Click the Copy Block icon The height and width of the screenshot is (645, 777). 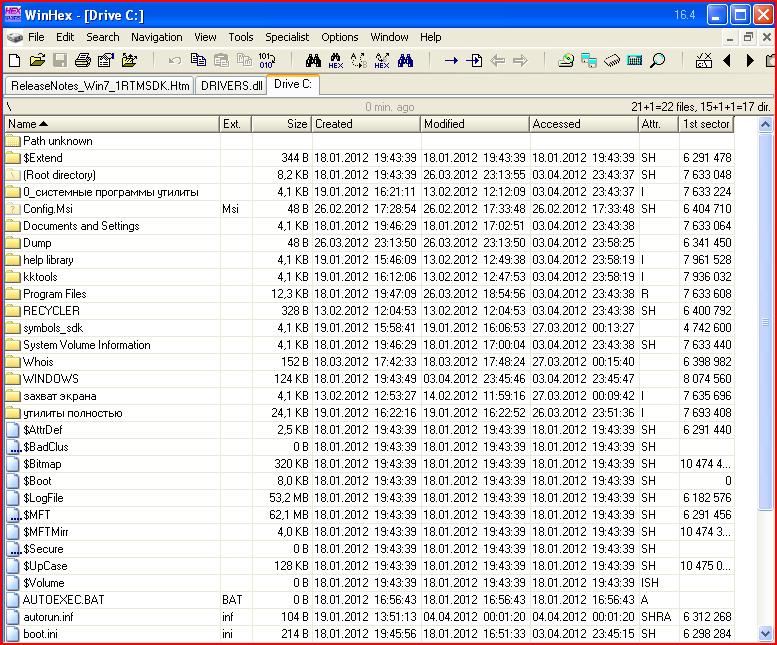coord(198,60)
